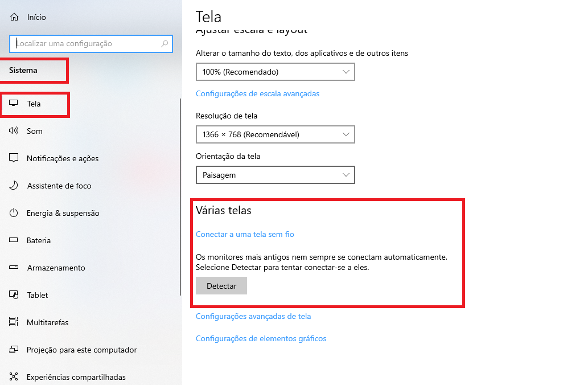The image size is (588, 385).
Task: Click the search magnifier icon
Action: tap(165, 43)
